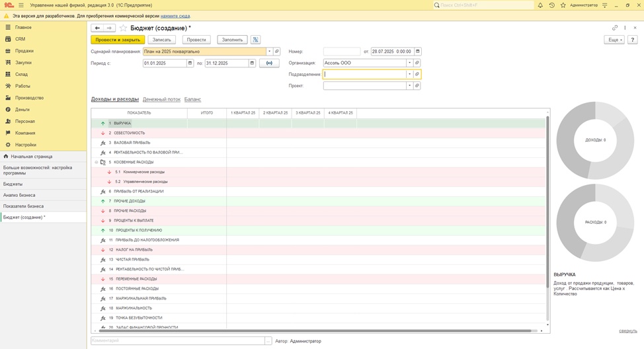
Task: Click the свернуть link
Action: click(x=627, y=330)
